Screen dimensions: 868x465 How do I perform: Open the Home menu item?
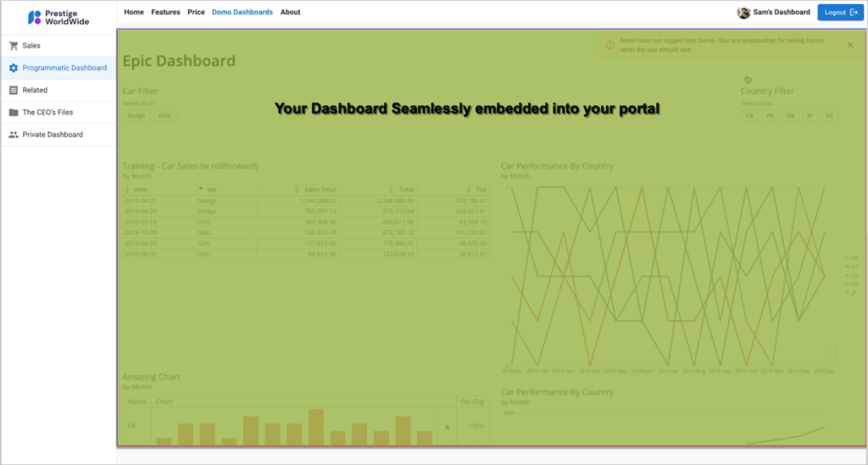click(133, 12)
